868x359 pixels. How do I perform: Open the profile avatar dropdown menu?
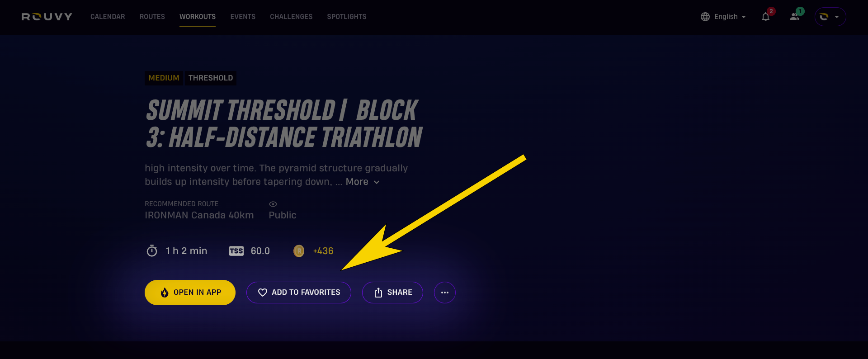[830, 17]
